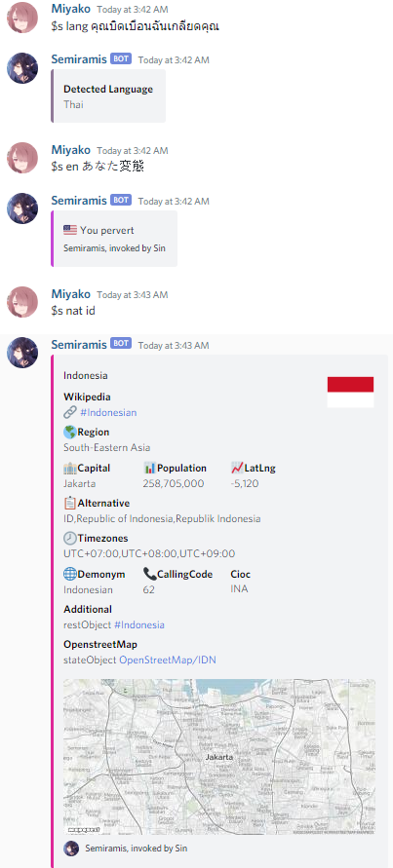Click the small Semiramis footer avatar
This screenshot has height=868, width=393.
coord(71,849)
